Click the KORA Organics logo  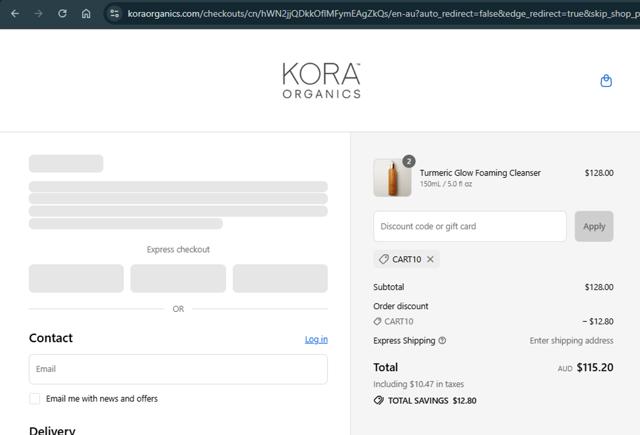coord(322,80)
